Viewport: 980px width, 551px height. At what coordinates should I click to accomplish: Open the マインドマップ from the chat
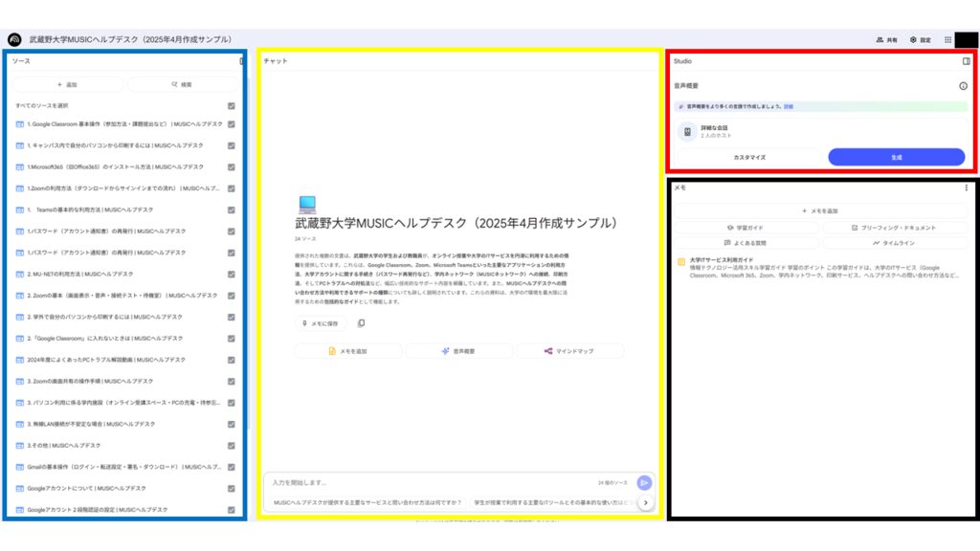tap(569, 351)
